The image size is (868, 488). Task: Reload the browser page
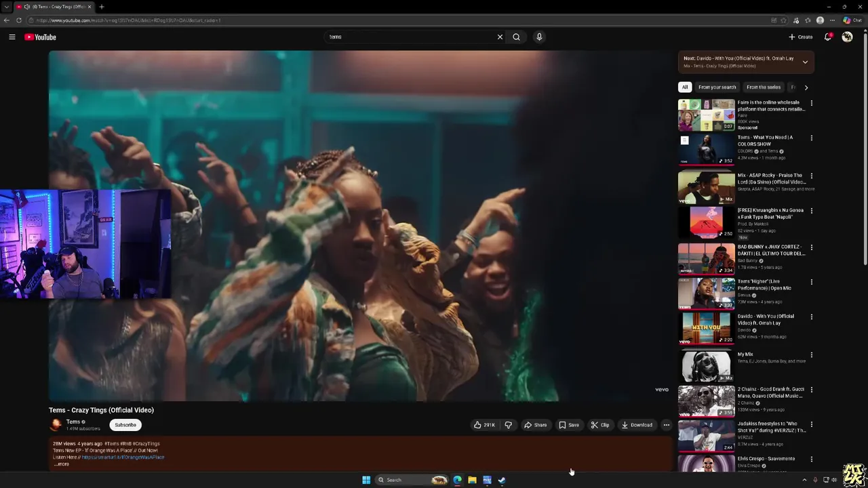tap(19, 20)
